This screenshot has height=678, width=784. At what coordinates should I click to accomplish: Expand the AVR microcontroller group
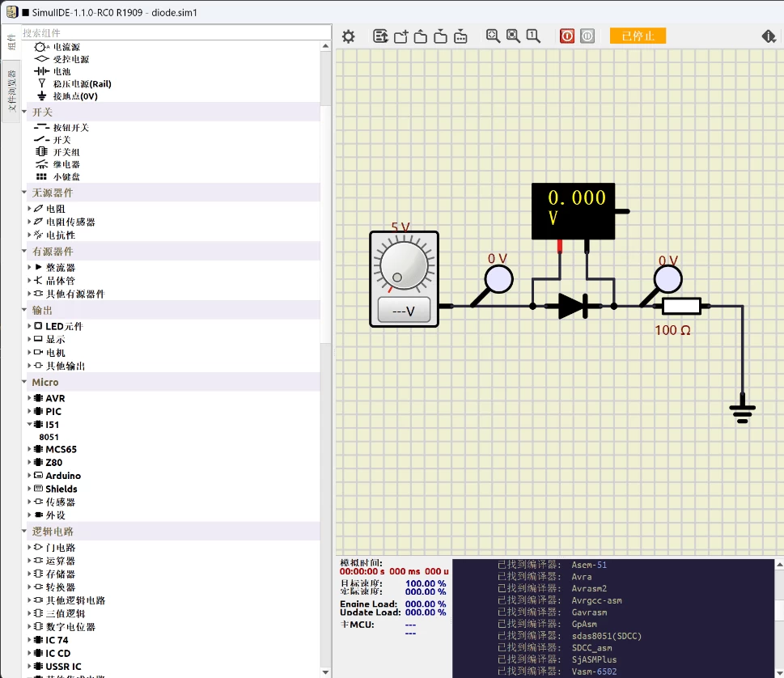(x=30, y=398)
